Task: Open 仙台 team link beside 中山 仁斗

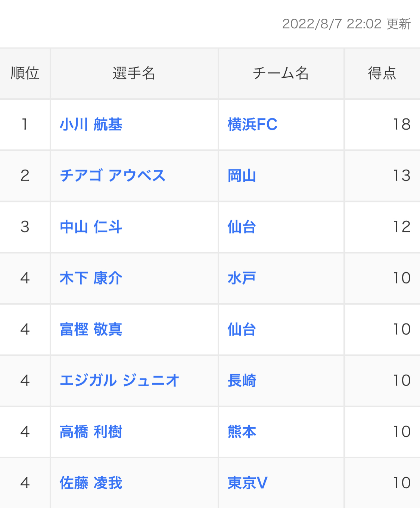Action: (242, 227)
